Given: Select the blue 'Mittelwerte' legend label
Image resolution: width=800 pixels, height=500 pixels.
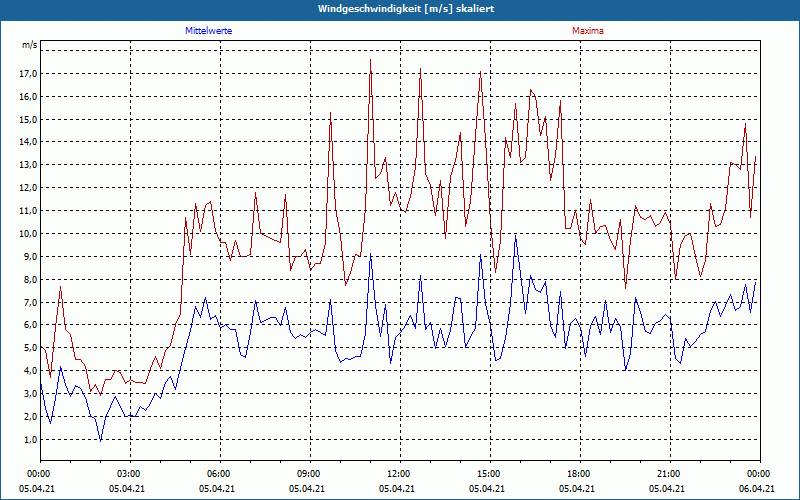Looking at the screenshot, I should coord(209,31).
